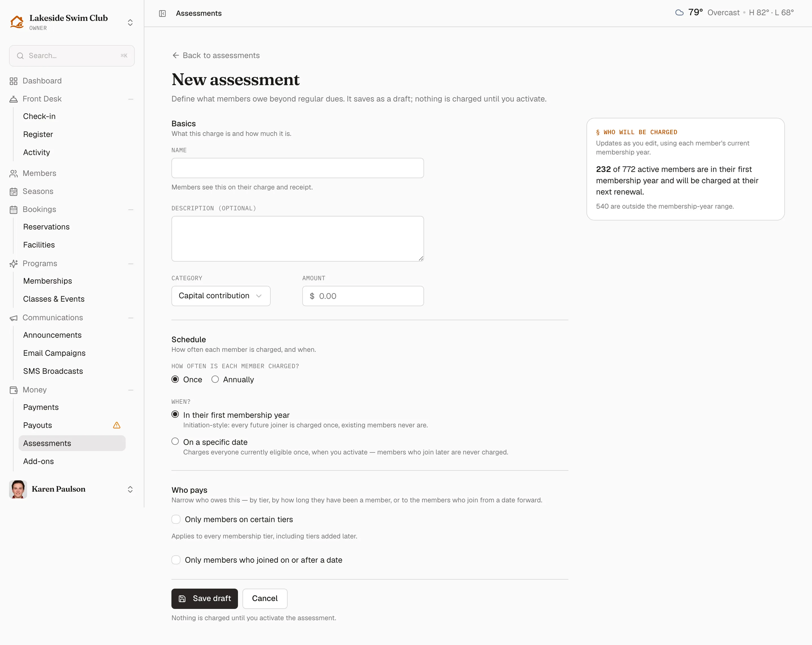The width and height of the screenshot is (812, 645).
Task: Check Only members who joined after a date
Action: [x=176, y=560]
